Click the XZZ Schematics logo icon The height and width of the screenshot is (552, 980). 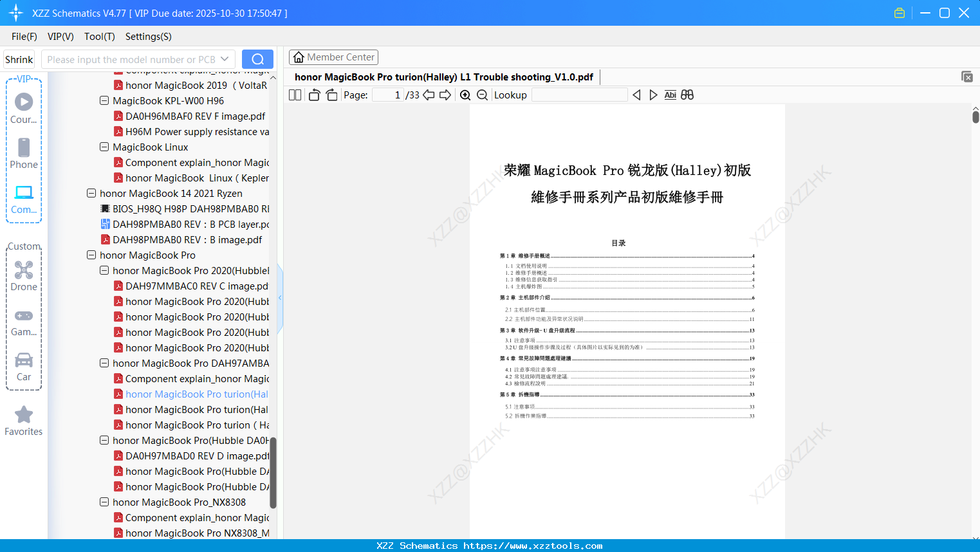click(16, 13)
